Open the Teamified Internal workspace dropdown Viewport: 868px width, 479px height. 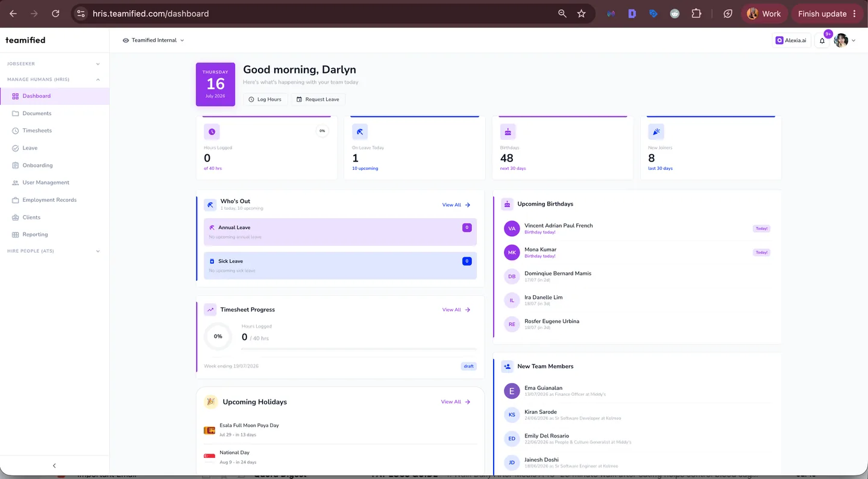point(154,40)
